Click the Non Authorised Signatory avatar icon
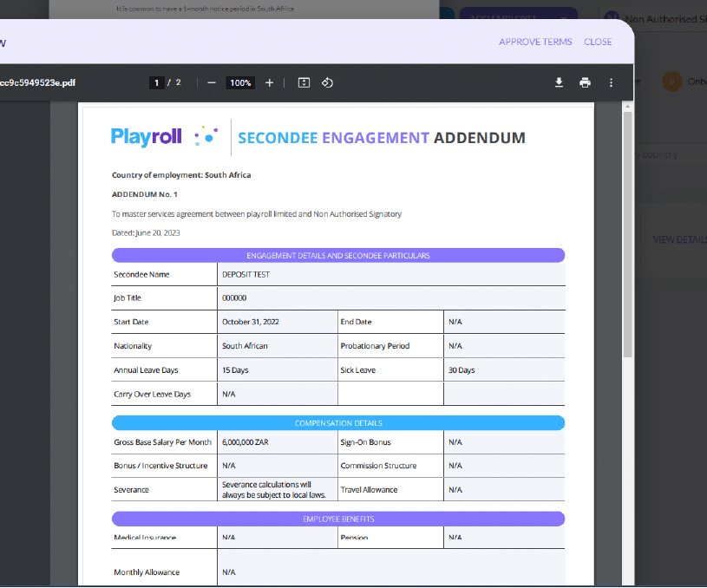Screen dimensions: 707x588 pyautogui.click(x=612, y=18)
